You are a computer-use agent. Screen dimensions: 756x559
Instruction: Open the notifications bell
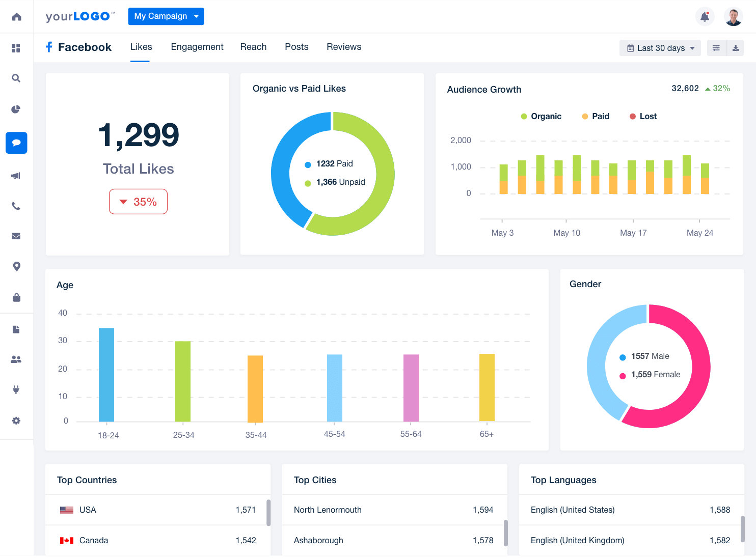click(705, 17)
